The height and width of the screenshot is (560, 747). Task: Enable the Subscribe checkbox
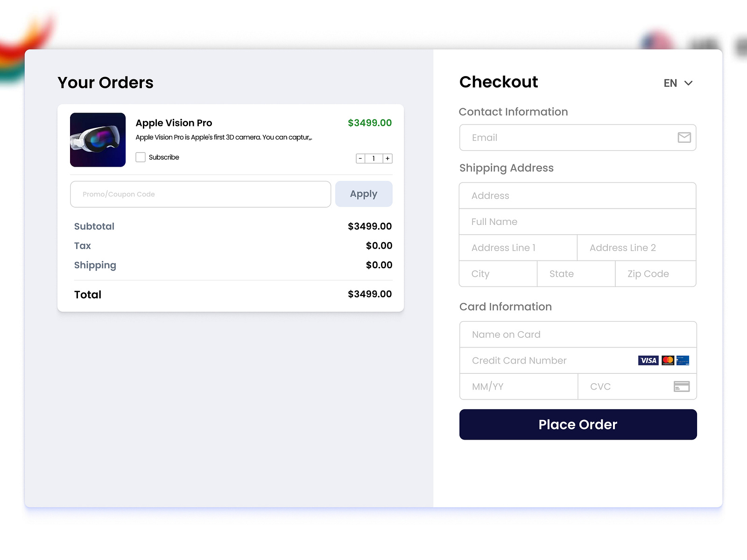pos(141,157)
